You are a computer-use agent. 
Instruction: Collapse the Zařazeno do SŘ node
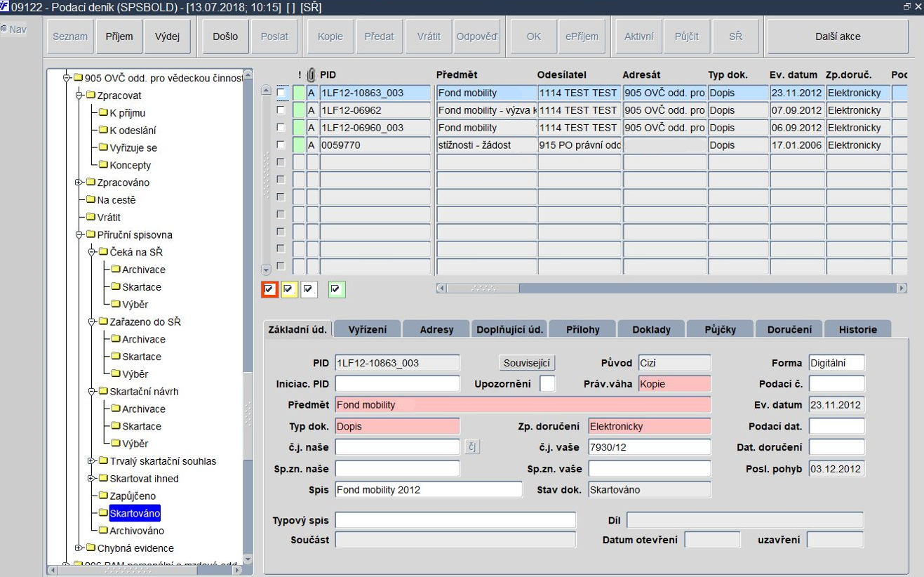click(x=92, y=322)
